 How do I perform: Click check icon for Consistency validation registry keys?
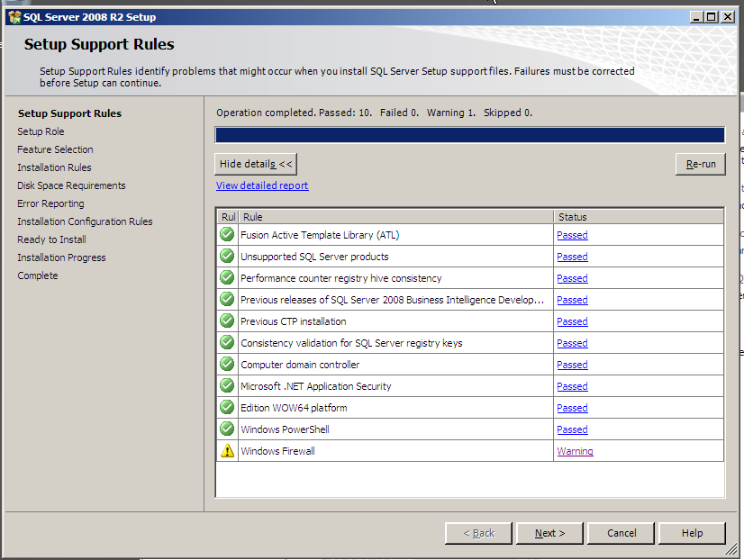[227, 342]
